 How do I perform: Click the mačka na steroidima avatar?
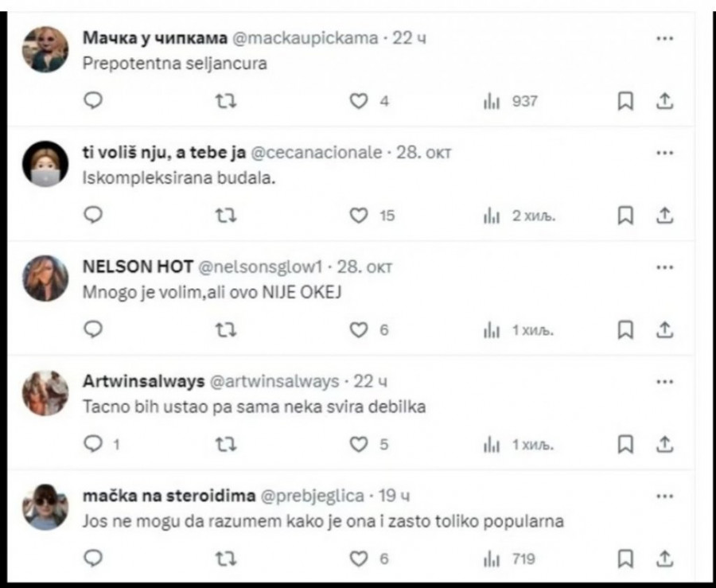pyautogui.click(x=45, y=508)
